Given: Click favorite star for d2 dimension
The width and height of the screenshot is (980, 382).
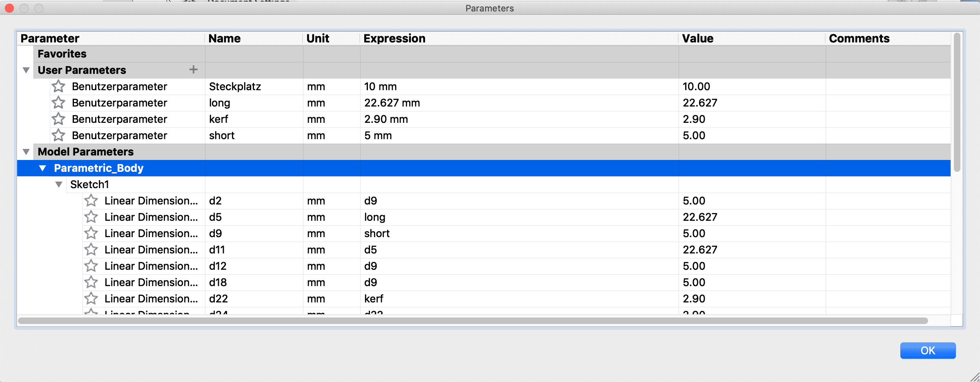Looking at the screenshot, I should click(91, 200).
